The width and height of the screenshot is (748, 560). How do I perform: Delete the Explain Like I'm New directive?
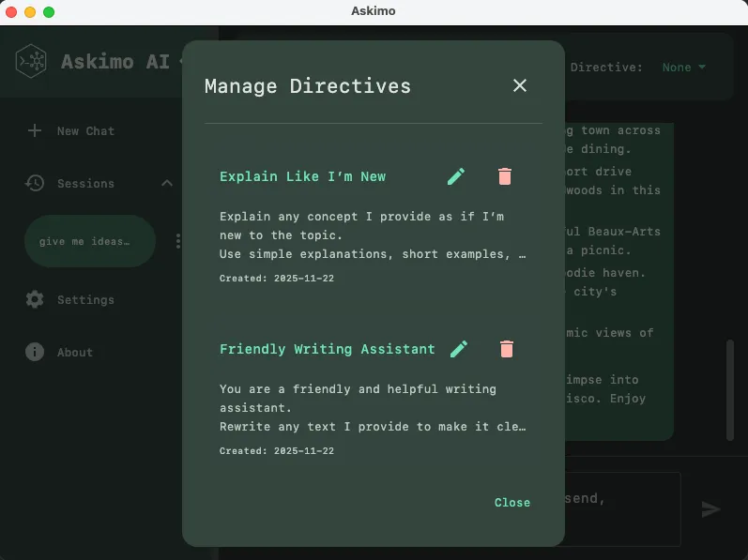pos(505,176)
